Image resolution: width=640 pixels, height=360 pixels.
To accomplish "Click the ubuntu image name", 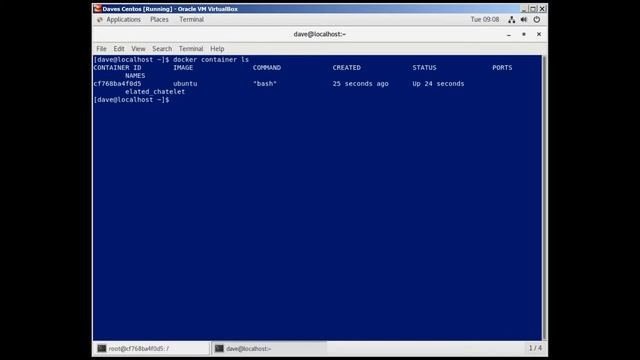I will pyautogui.click(x=185, y=84).
